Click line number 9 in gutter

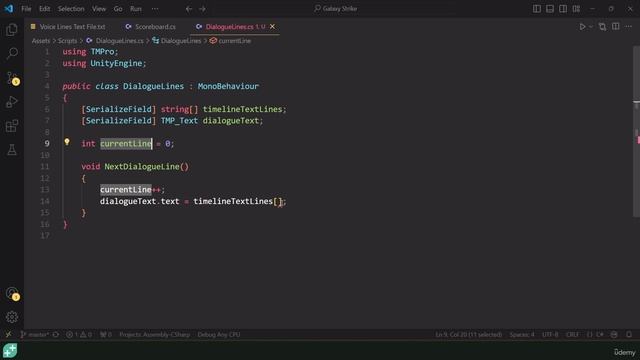[x=47, y=143]
